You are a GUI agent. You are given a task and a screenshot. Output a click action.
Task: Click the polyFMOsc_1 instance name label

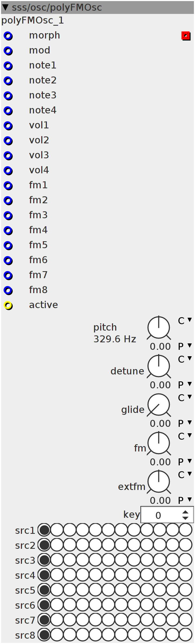33,21
